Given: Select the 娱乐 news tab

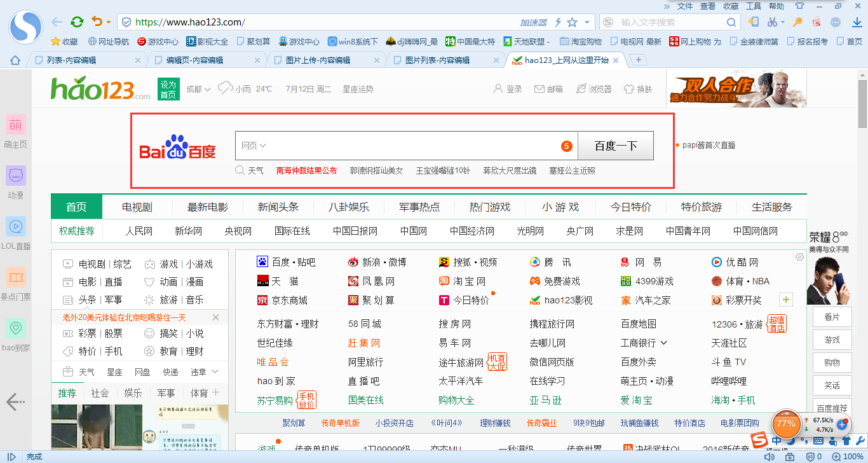Looking at the screenshot, I should click(133, 393).
